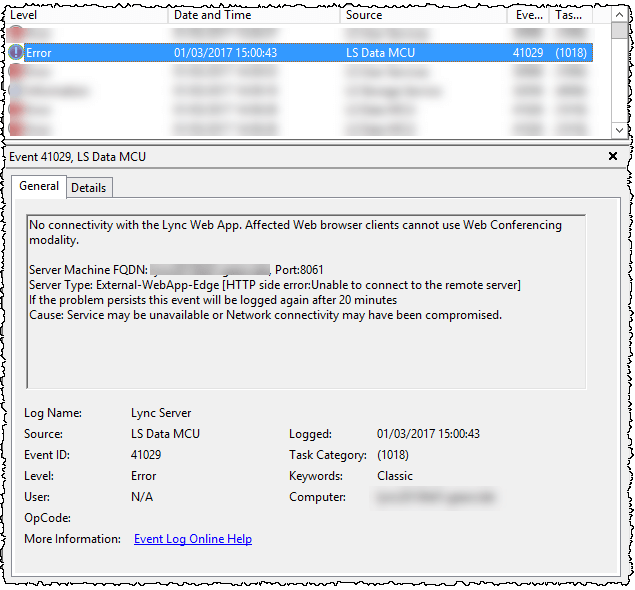
Task: Click the Event ID value 41029 in details
Action: pos(146,455)
